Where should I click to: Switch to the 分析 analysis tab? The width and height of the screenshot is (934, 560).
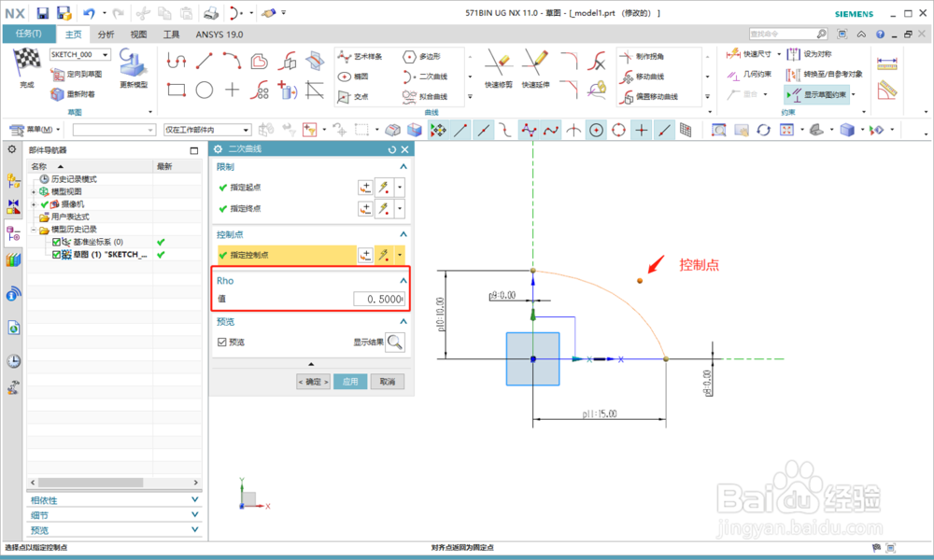pyautogui.click(x=106, y=35)
